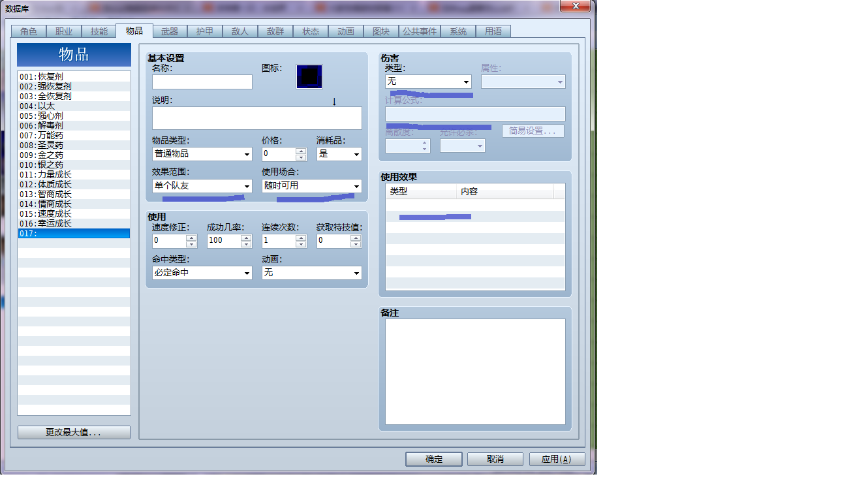Viewport: 868px width, 500px height.
Task: Open the 动画 dropdown
Action: tap(312, 273)
